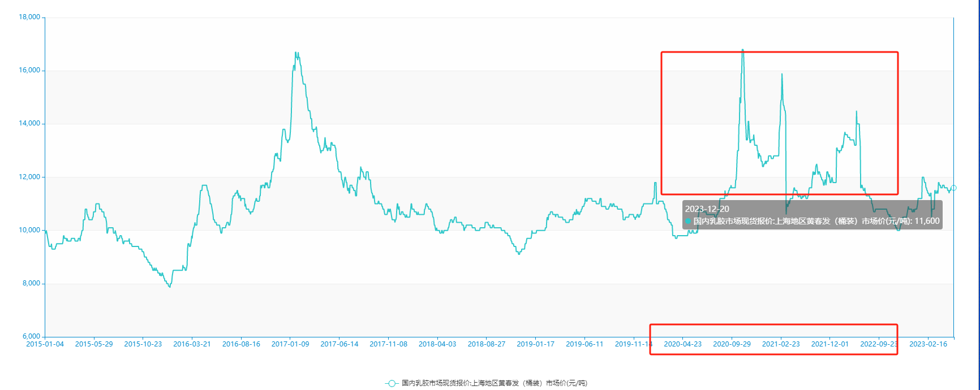This screenshot has height=390, width=980.
Task: Click the x-axis label 2018-04-03
Action: pyautogui.click(x=437, y=344)
